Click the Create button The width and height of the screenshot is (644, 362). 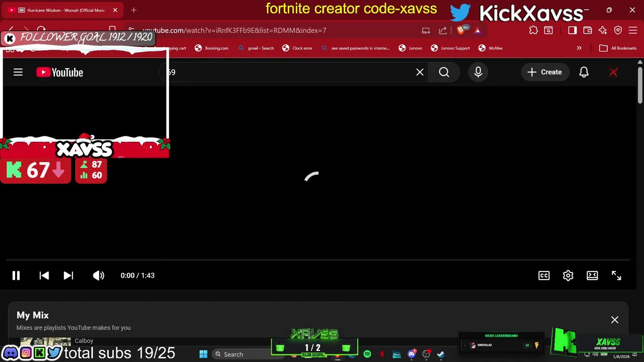point(544,72)
